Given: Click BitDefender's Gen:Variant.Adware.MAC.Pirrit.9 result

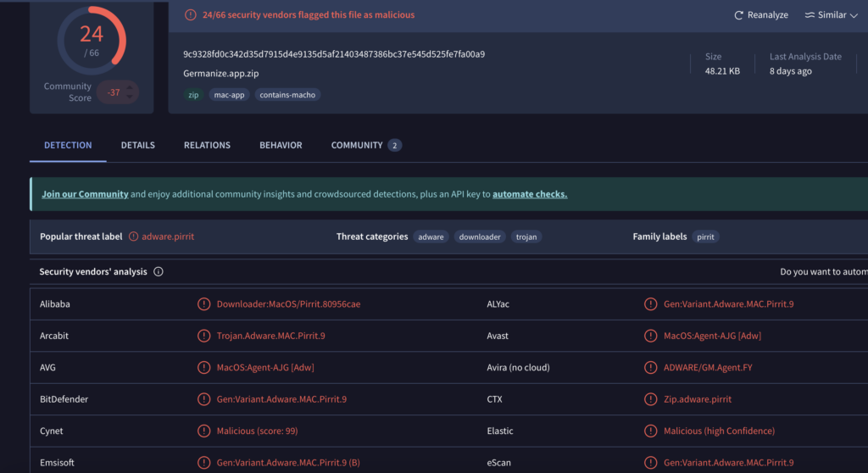Looking at the screenshot, I should click(x=281, y=398).
